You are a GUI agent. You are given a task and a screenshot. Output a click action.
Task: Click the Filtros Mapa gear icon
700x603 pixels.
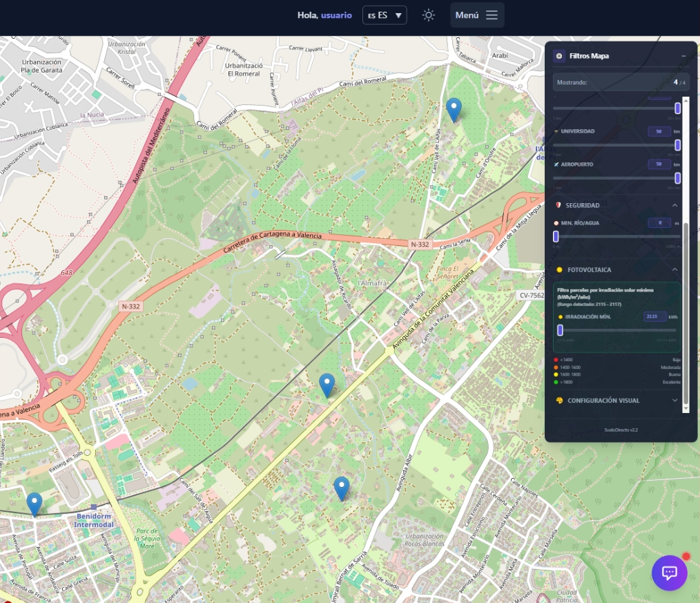(559, 56)
